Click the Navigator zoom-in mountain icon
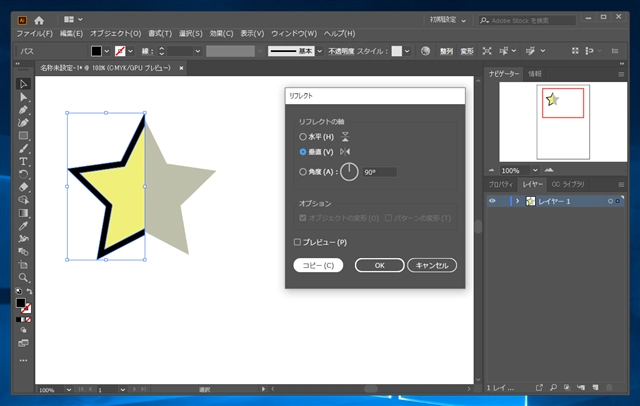This screenshot has height=406, width=640. pos(549,170)
